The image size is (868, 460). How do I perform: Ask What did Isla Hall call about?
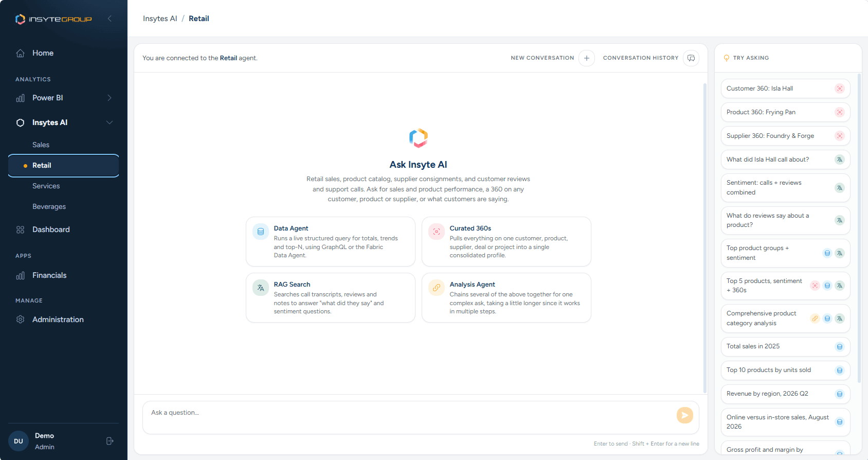click(x=786, y=160)
